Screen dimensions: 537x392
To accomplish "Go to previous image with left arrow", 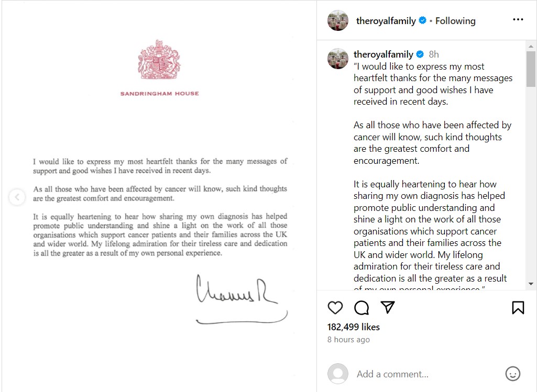I will click(x=17, y=197).
